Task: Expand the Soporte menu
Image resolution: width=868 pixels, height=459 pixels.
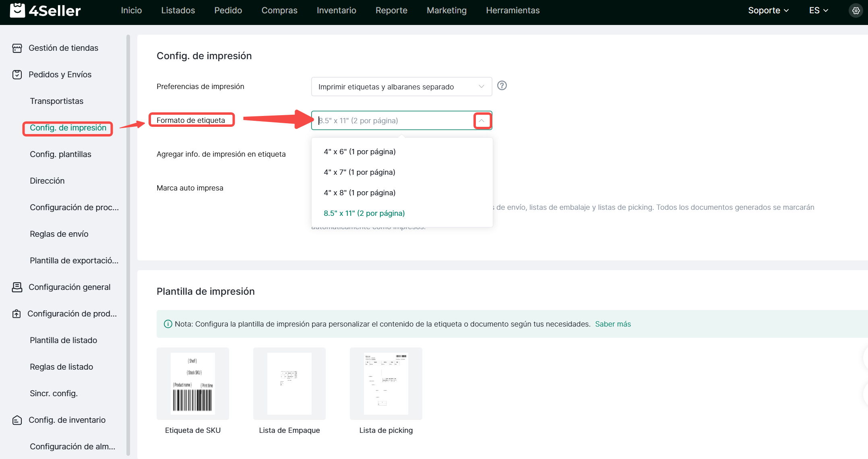Action: pos(768,10)
